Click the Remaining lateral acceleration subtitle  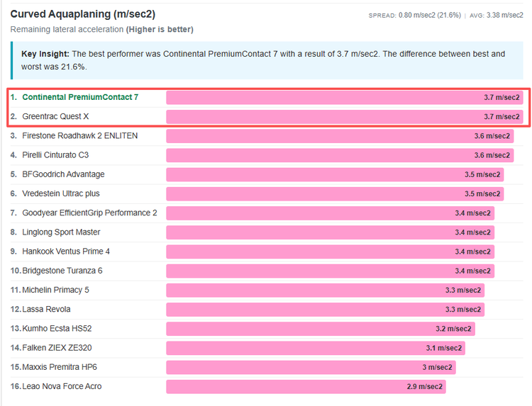pyautogui.click(x=101, y=30)
